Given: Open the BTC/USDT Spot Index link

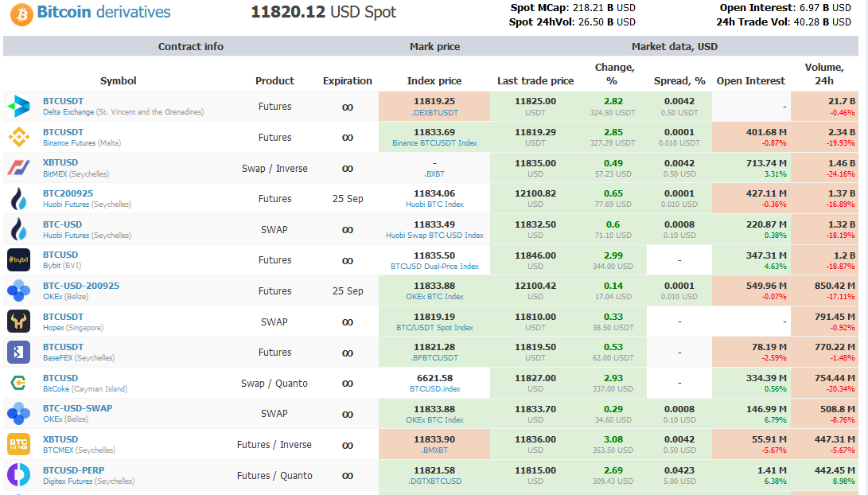Looking at the screenshot, I should coord(434,328).
